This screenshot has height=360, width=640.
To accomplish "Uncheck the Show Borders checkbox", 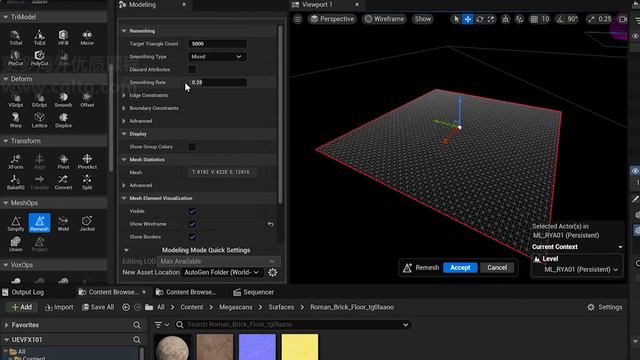I will (192, 237).
